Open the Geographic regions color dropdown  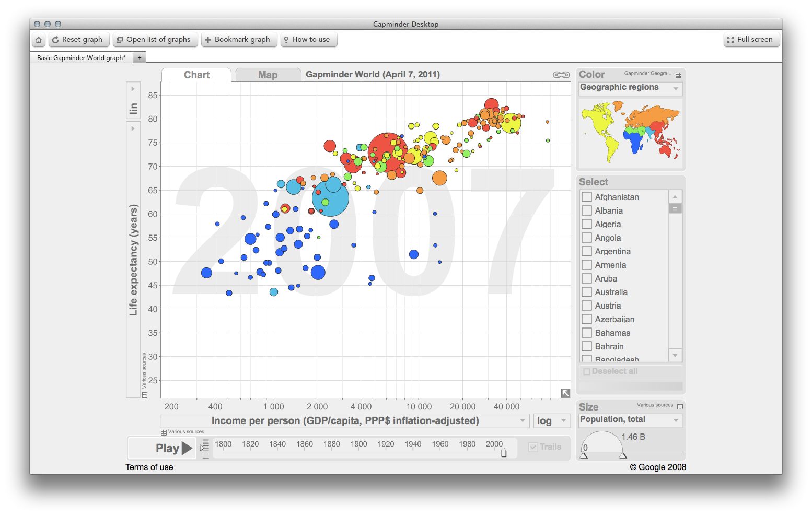tap(630, 88)
